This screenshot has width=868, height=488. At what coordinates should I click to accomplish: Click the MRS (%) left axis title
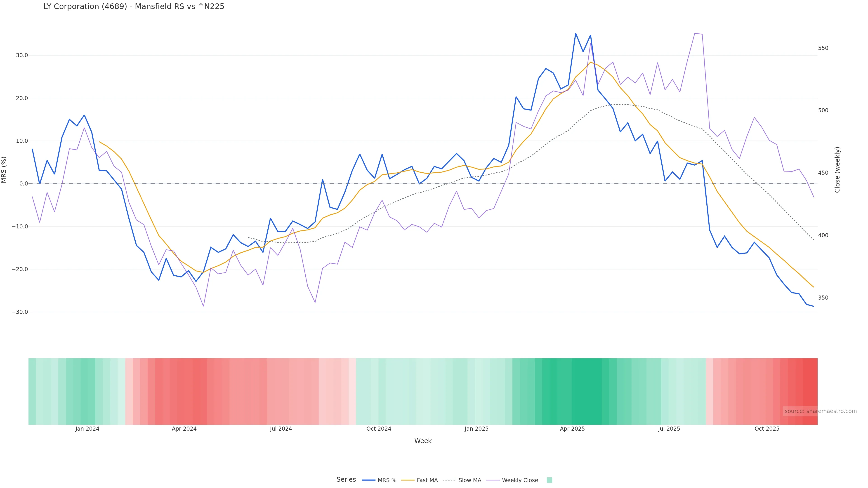(x=4, y=170)
